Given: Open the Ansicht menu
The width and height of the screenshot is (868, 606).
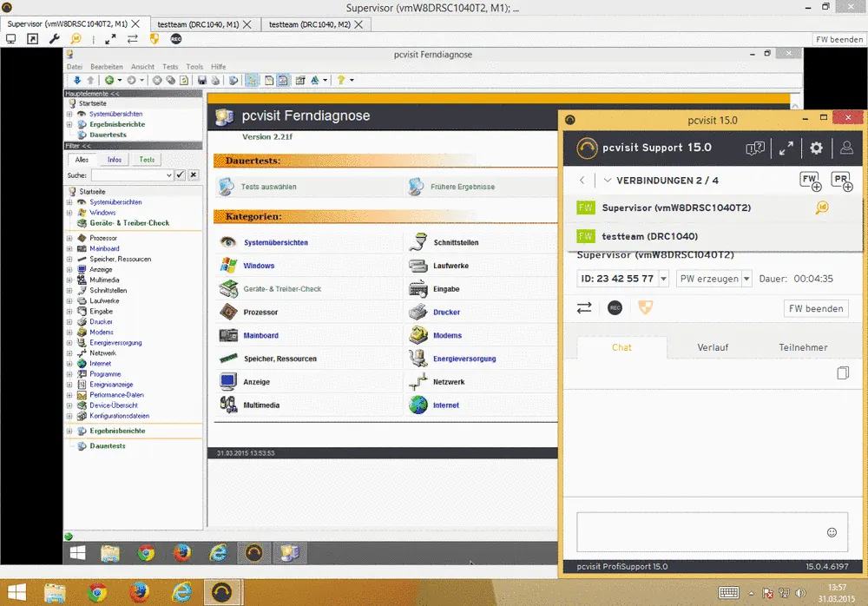Looking at the screenshot, I should (143, 67).
